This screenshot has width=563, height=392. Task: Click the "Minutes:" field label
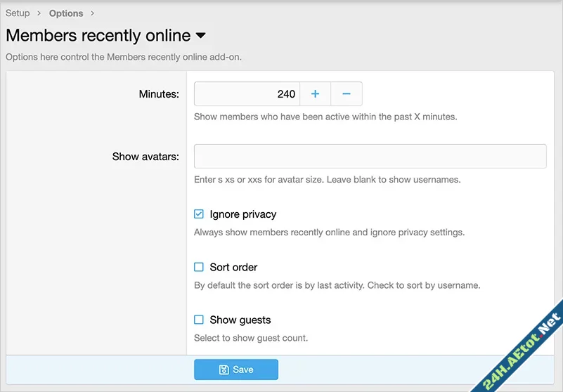tap(158, 94)
